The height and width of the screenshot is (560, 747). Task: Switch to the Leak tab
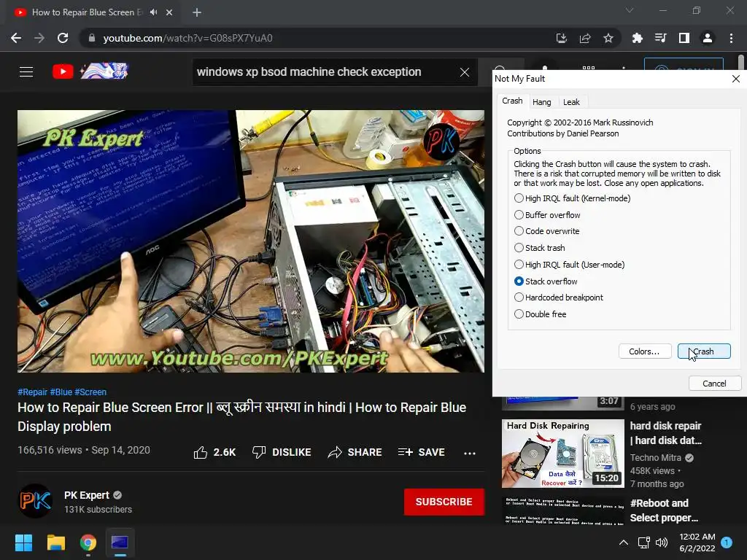pos(571,102)
